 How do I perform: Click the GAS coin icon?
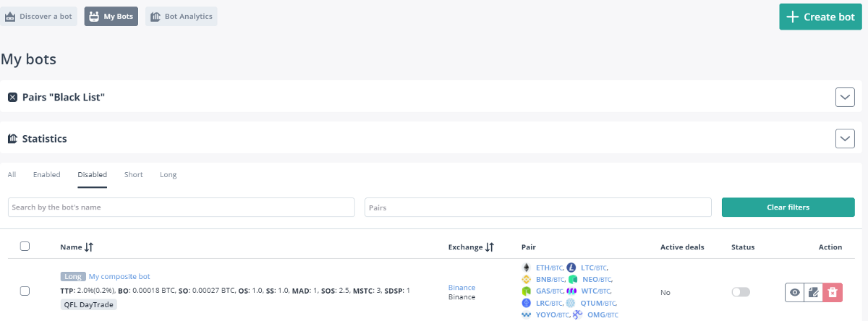click(527, 291)
